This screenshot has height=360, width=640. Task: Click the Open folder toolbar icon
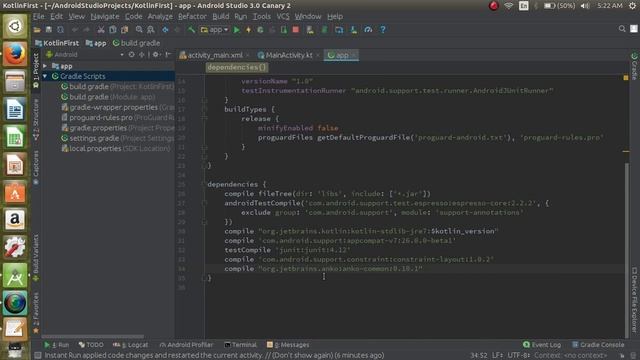click(37, 30)
